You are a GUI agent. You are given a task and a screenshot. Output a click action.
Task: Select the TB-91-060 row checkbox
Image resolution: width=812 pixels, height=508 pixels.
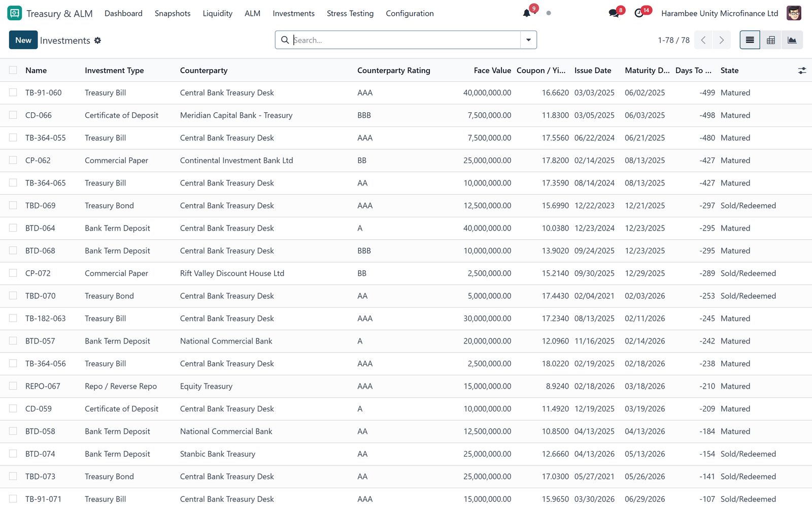coord(13,92)
